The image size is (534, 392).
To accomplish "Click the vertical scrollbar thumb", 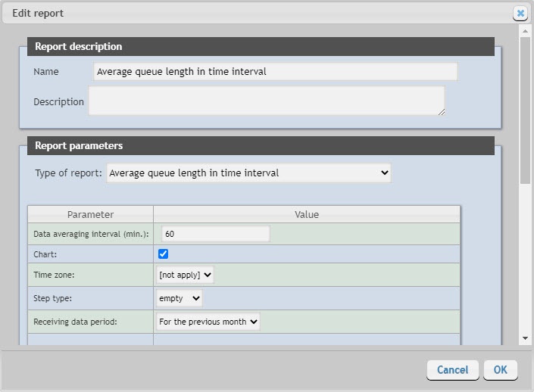I will (x=525, y=106).
